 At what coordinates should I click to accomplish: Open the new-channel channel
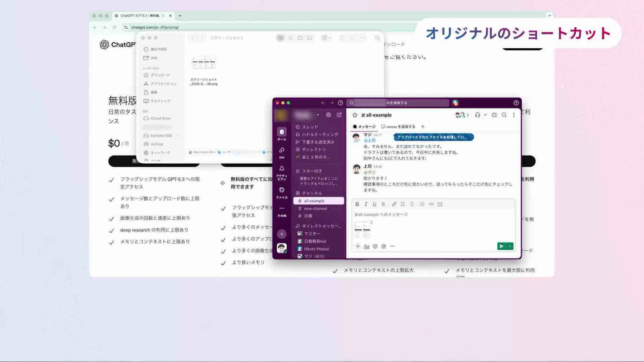[315, 208]
